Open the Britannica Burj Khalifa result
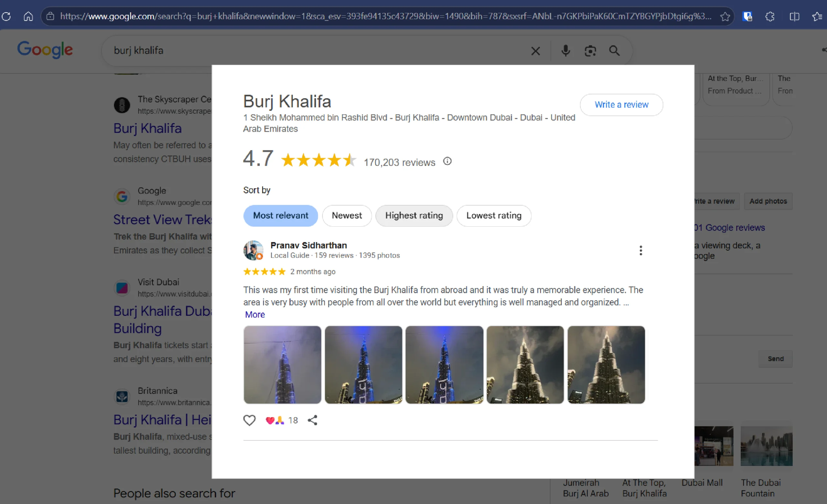 tap(162, 419)
